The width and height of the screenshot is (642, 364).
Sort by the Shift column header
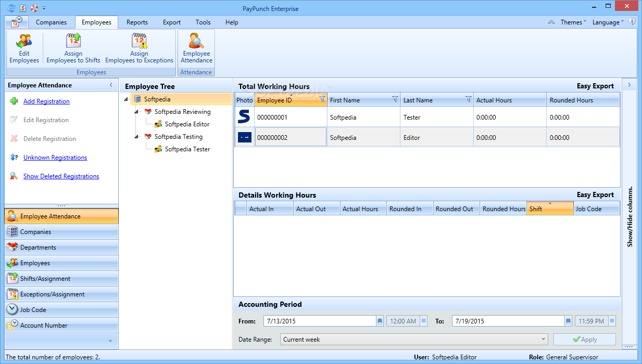click(x=550, y=209)
